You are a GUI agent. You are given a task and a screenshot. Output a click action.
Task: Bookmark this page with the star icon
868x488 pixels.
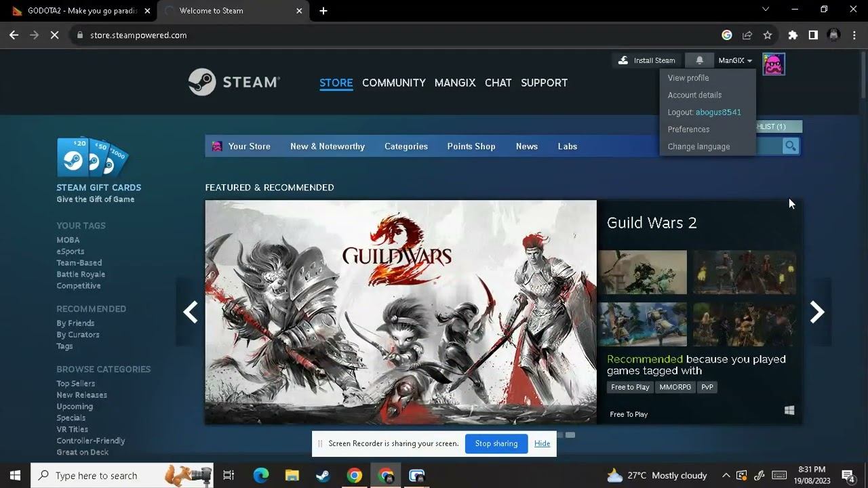pyautogui.click(x=768, y=35)
